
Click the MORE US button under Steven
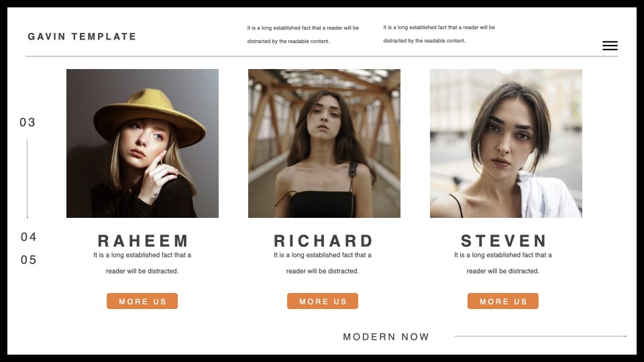(x=502, y=301)
